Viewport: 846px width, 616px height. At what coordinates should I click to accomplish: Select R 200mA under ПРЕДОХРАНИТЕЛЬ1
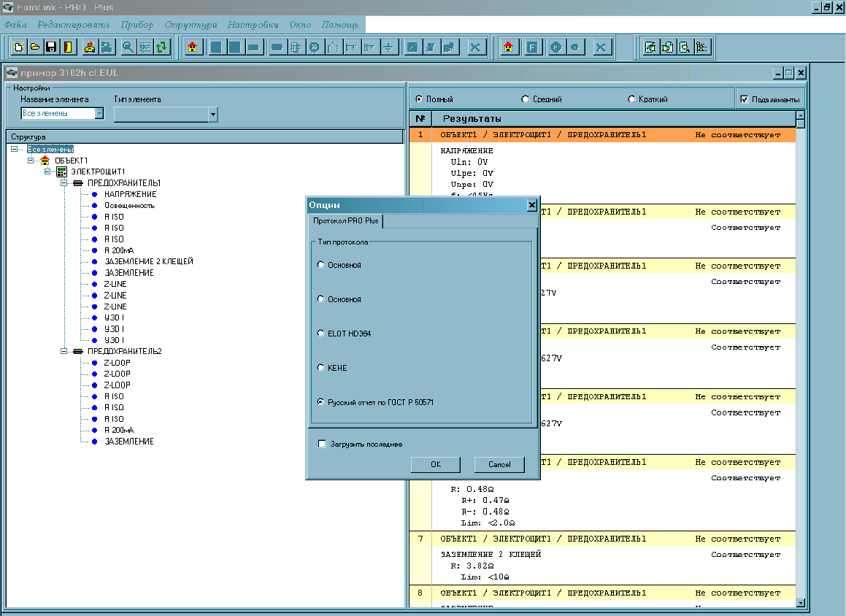click(119, 250)
